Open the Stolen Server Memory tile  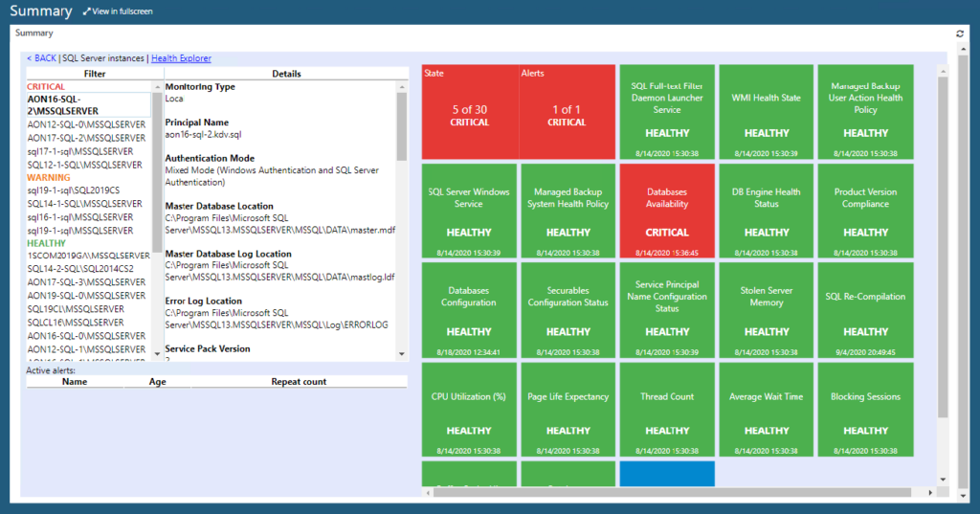pyautogui.click(x=767, y=310)
